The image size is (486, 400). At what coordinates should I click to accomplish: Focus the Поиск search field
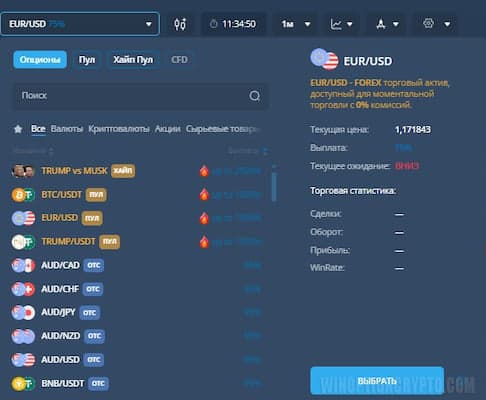[x=140, y=96]
